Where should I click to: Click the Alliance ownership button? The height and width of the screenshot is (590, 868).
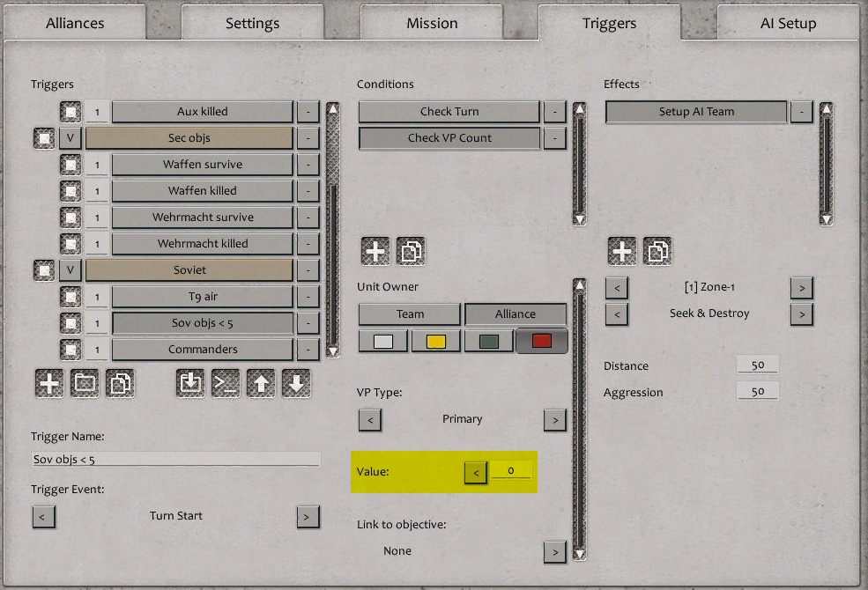515,314
